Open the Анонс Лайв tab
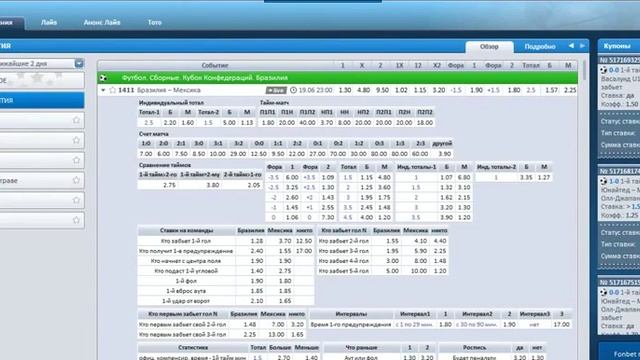This screenshot has height=360, width=640. pos(102,22)
